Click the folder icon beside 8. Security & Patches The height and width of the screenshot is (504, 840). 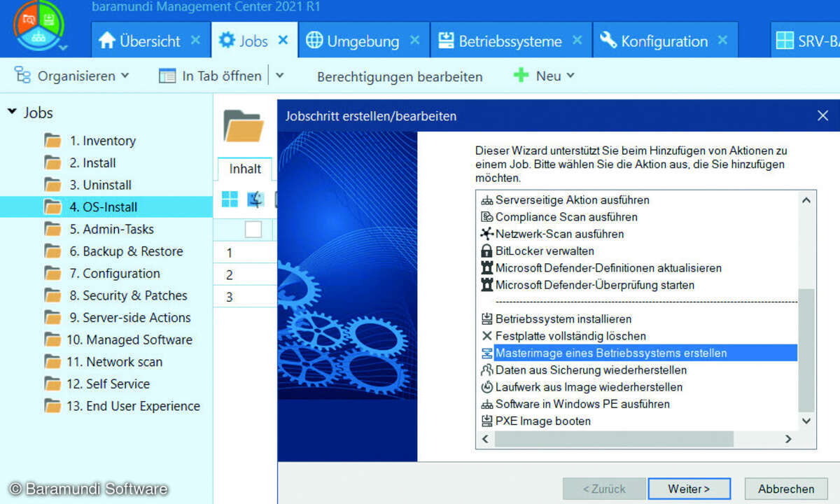click(52, 295)
